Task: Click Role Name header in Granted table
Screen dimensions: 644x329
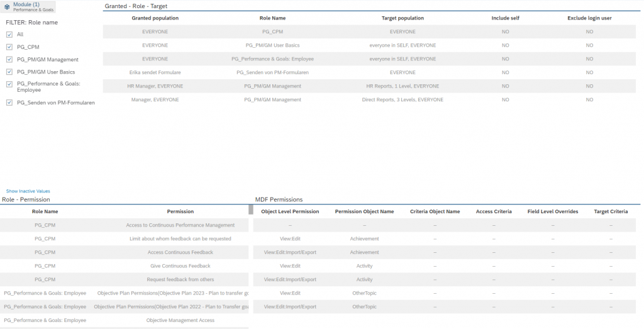Action: point(272,18)
